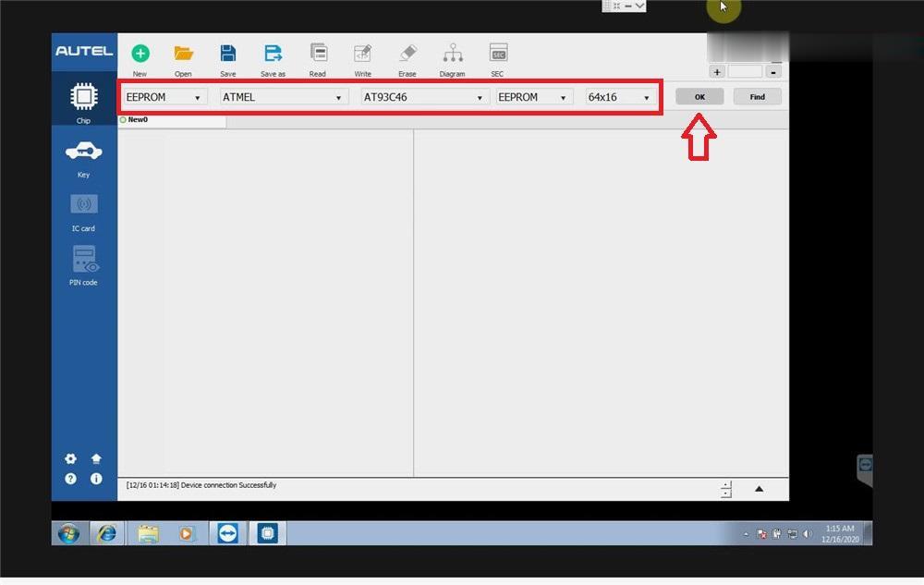The width and height of the screenshot is (924, 585).
Task: Click the SEC toolbar icon
Action: (x=498, y=53)
